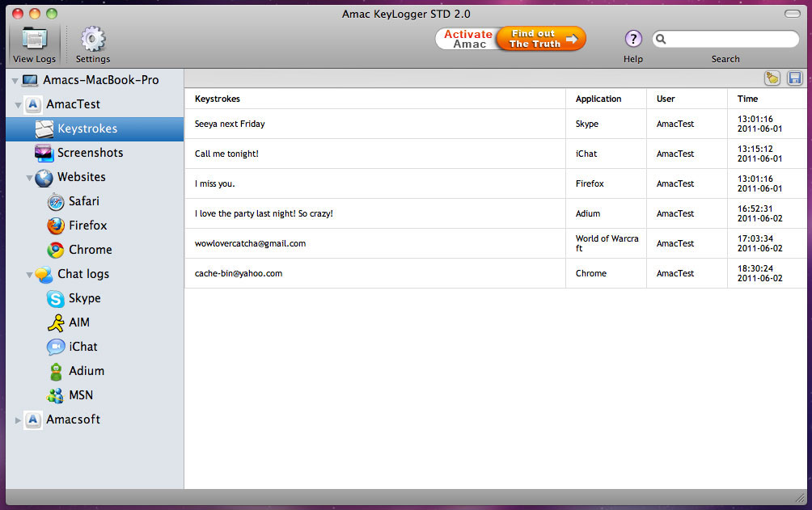Click the Amacs-MacBook-Pro computer icon

tap(30, 80)
